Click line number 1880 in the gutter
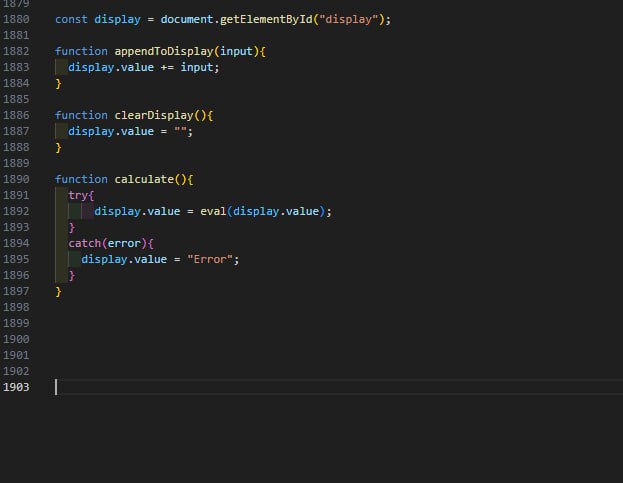The height and width of the screenshot is (483, 623). [x=16, y=19]
